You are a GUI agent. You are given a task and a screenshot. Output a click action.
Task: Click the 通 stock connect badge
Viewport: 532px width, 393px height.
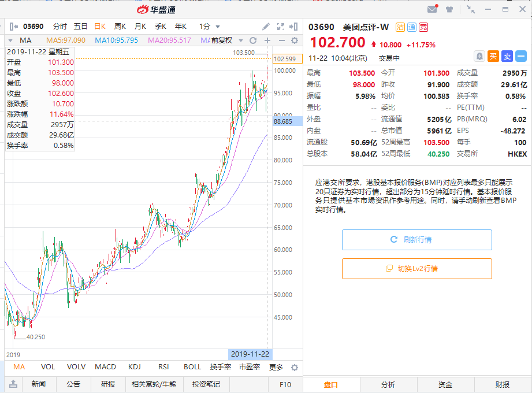pyautogui.click(x=411, y=27)
